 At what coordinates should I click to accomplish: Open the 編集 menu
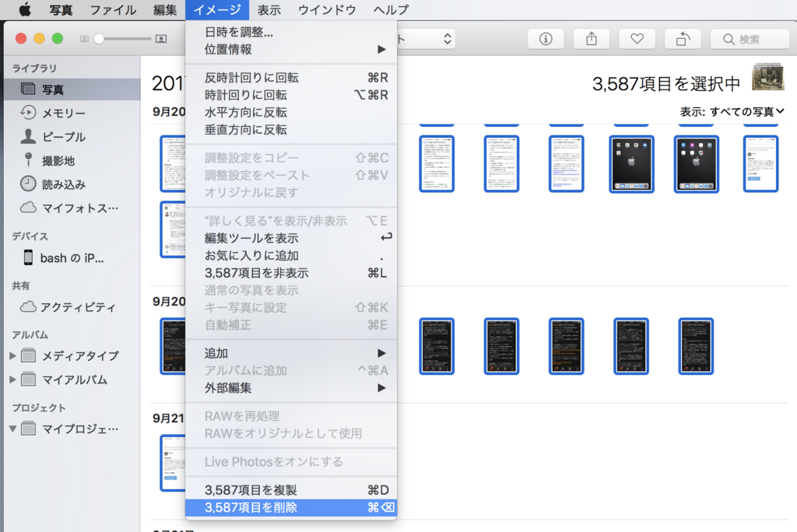click(165, 9)
